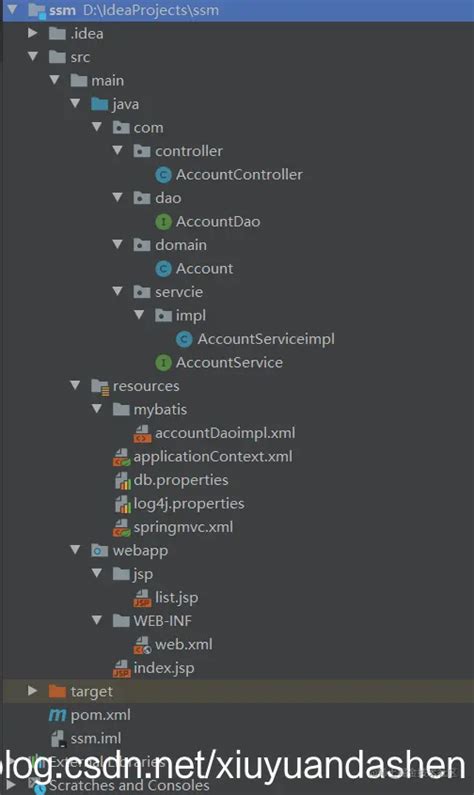This screenshot has height=795, width=474.
Task: Click the list.jsp file icon
Action: click(142, 598)
